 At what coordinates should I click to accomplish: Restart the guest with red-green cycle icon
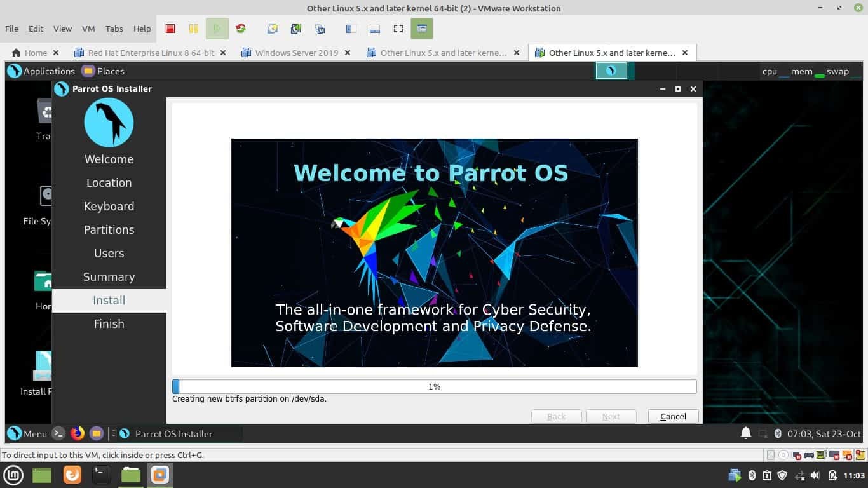(x=240, y=29)
